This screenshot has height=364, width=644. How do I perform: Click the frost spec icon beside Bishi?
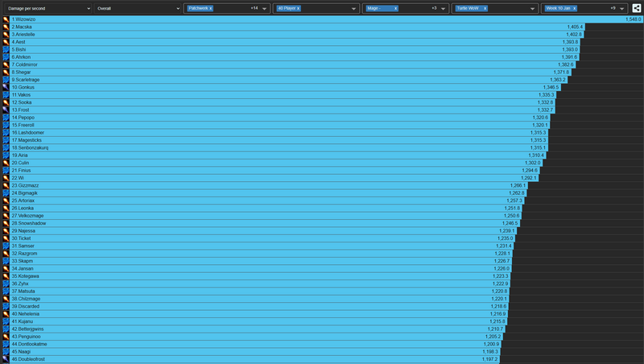[x=5, y=49]
